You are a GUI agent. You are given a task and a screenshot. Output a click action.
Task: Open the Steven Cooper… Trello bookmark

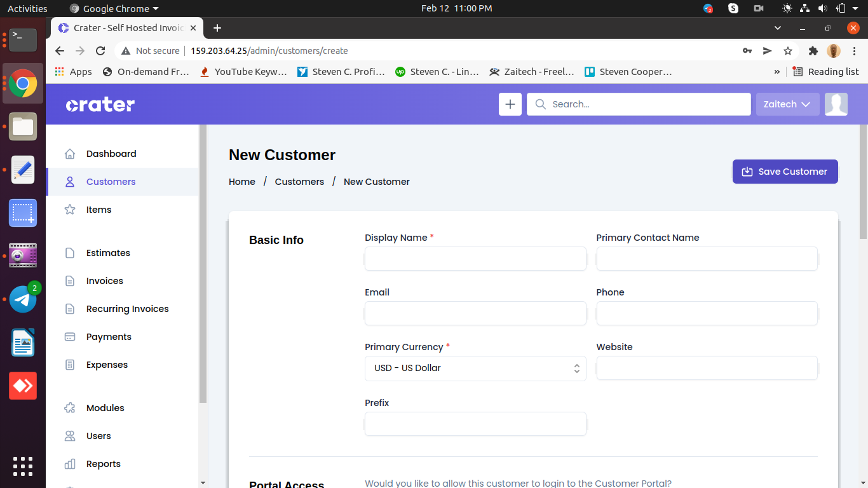point(628,72)
